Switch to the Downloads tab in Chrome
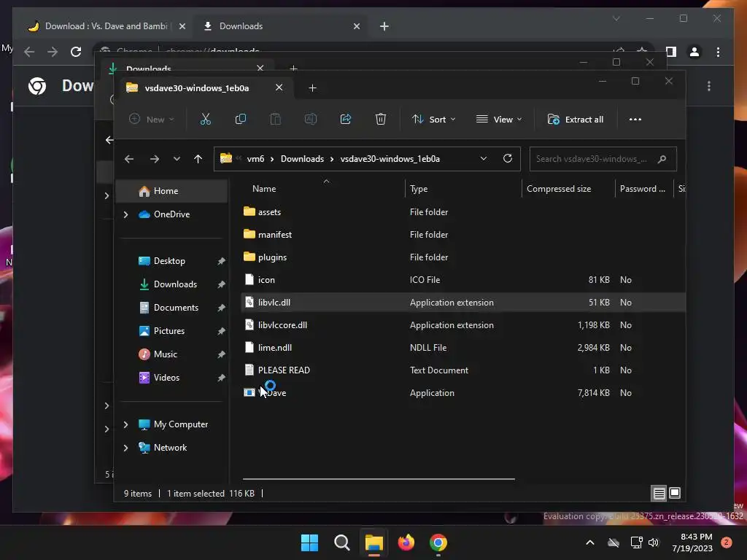The width and height of the screenshot is (747, 560). click(241, 26)
